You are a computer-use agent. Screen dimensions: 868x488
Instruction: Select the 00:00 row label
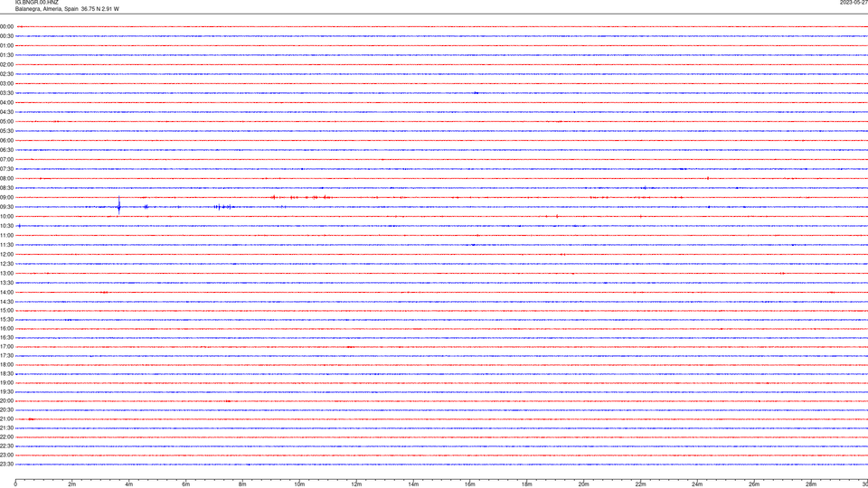pyautogui.click(x=6, y=26)
